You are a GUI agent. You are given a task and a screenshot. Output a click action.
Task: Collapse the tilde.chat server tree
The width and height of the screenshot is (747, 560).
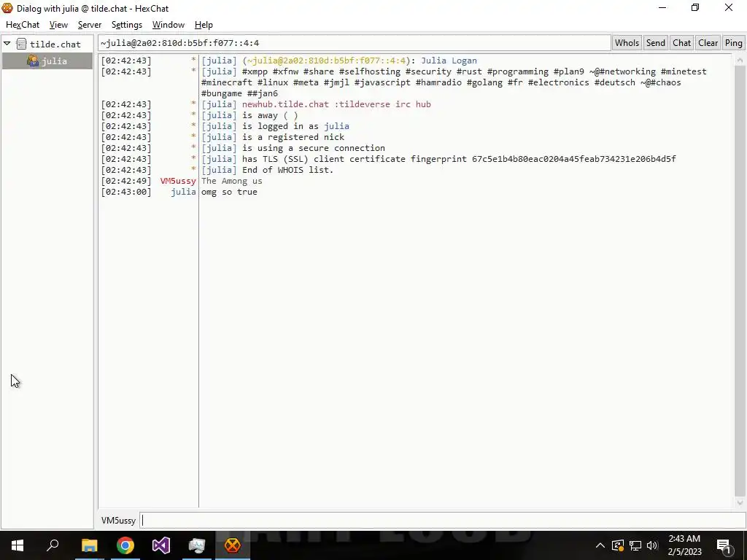7,44
